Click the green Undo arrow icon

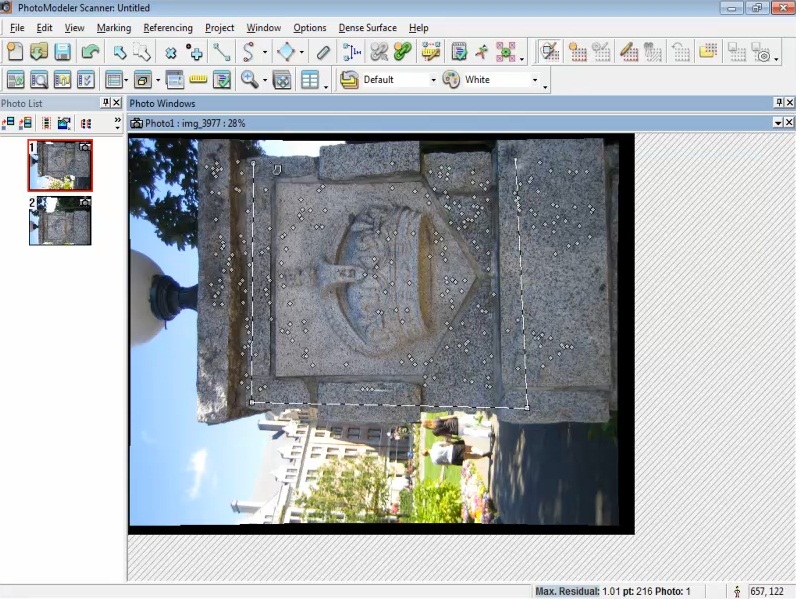coord(91,52)
